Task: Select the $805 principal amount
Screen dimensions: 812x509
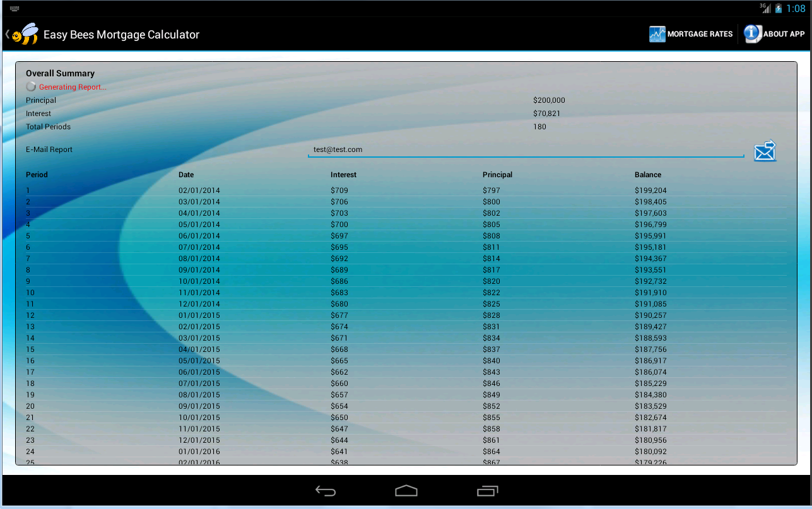Action: (x=491, y=225)
